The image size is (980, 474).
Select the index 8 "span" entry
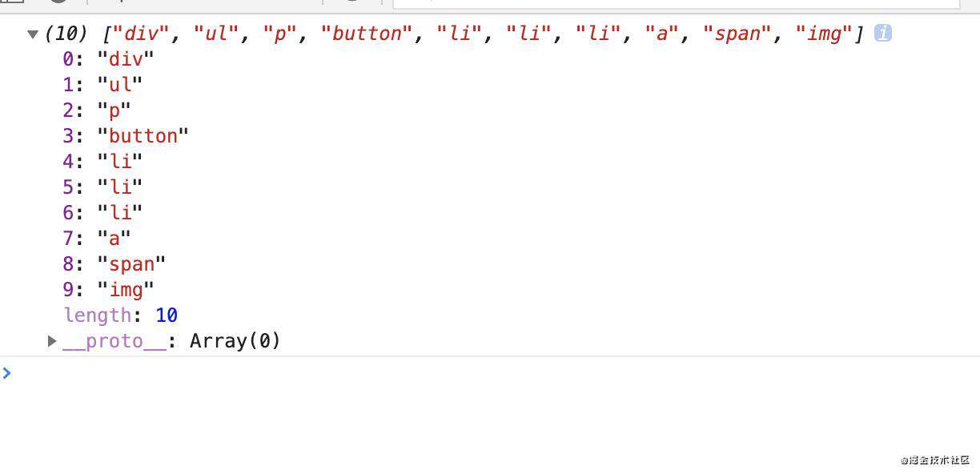coord(114,263)
